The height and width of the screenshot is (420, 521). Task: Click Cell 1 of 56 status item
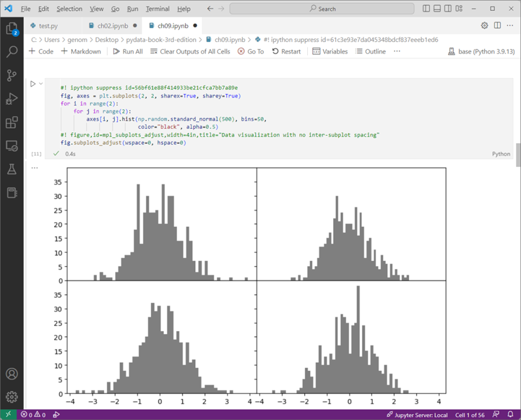click(470, 415)
